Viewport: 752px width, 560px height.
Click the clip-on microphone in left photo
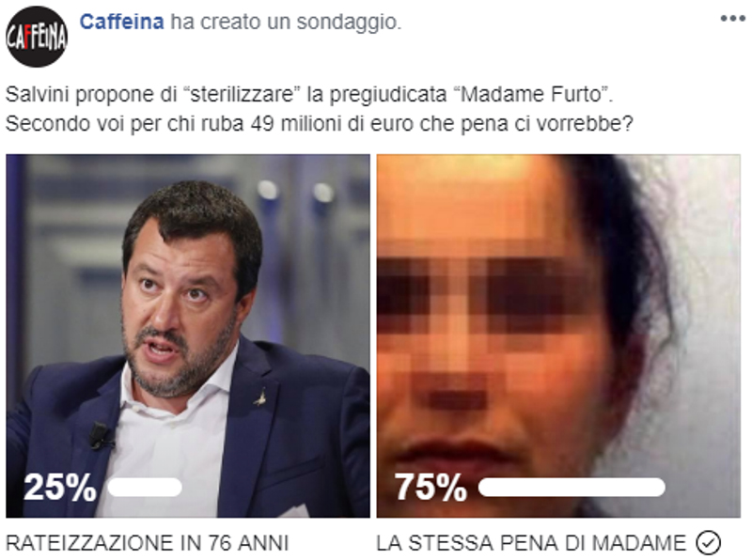click(101, 436)
